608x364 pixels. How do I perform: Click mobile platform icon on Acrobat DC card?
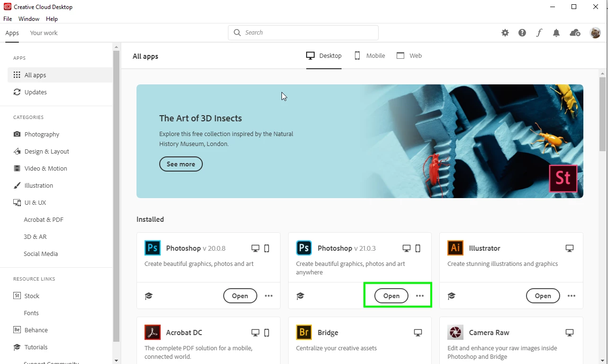click(x=266, y=333)
